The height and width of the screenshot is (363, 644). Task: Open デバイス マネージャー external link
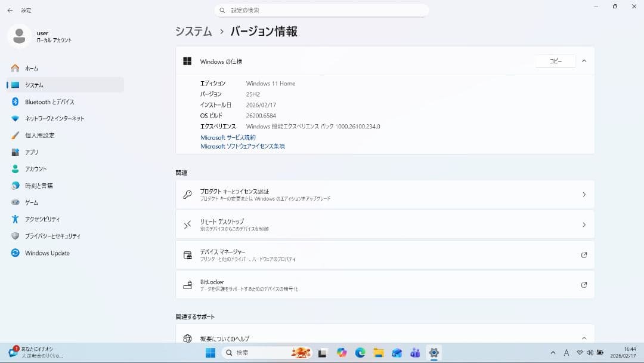click(x=584, y=254)
